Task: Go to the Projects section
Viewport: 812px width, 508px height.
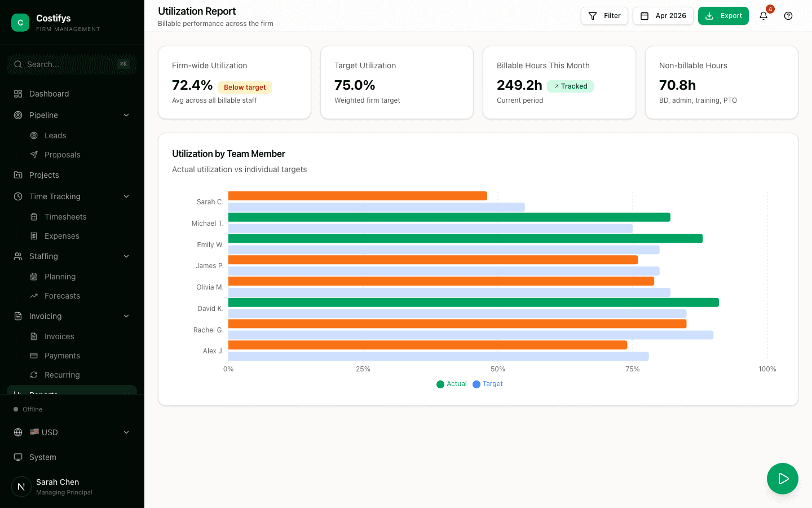Action: [44, 175]
